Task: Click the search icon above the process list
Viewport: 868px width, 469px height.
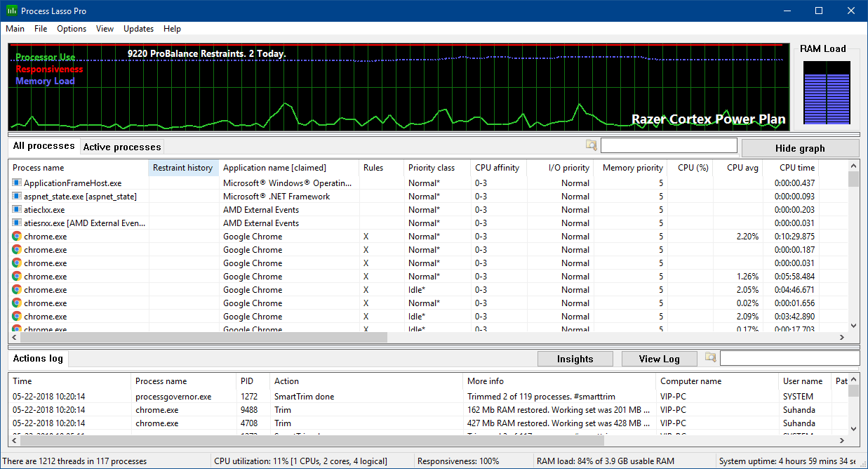Action: point(591,145)
